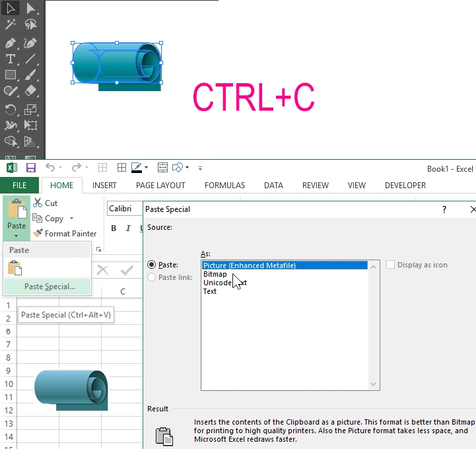The width and height of the screenshot is (476, 449).
Task: Enable the Display as icon checkbox
Action: [391, 265]
